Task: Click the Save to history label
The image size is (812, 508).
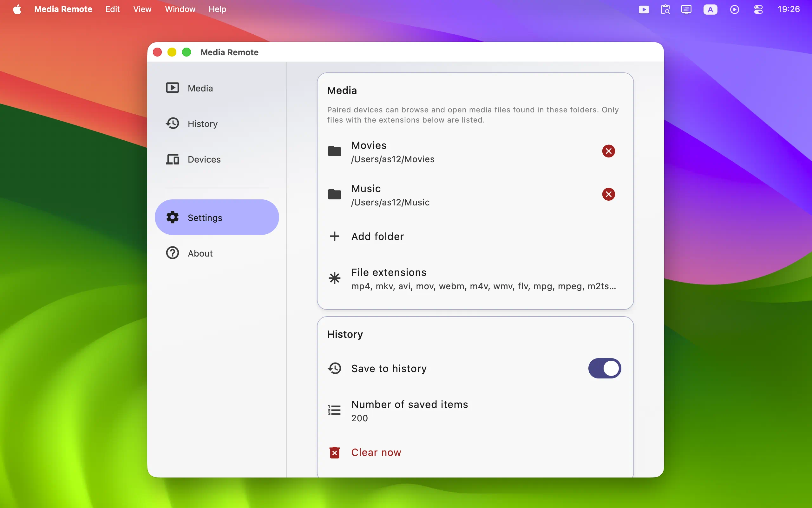Action: click(x=389, y=369)
